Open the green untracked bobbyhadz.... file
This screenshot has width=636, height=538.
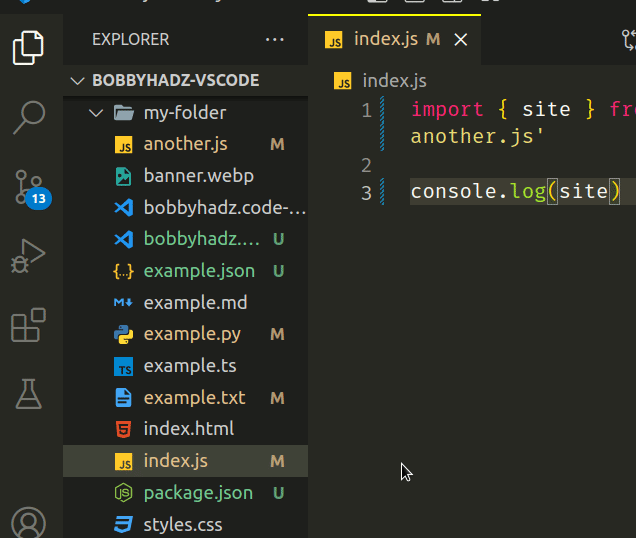click(185, 239)
